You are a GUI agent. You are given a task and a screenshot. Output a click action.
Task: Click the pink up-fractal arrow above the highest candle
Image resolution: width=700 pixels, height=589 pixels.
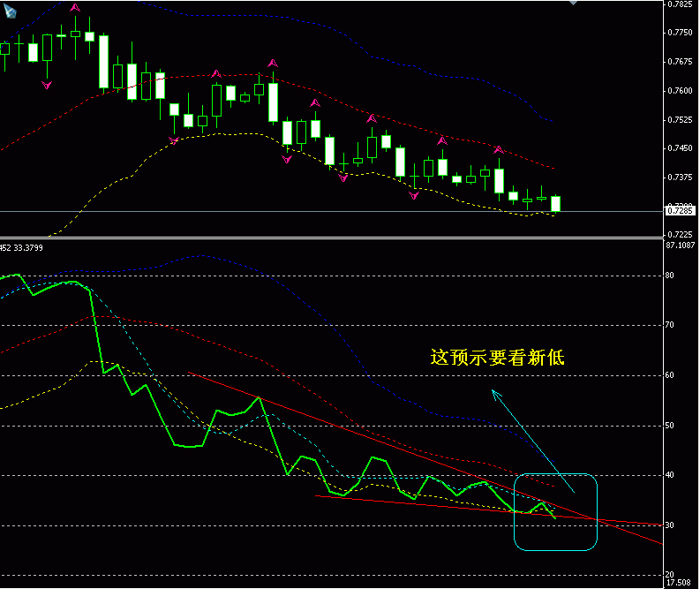(x=75, y=7)
